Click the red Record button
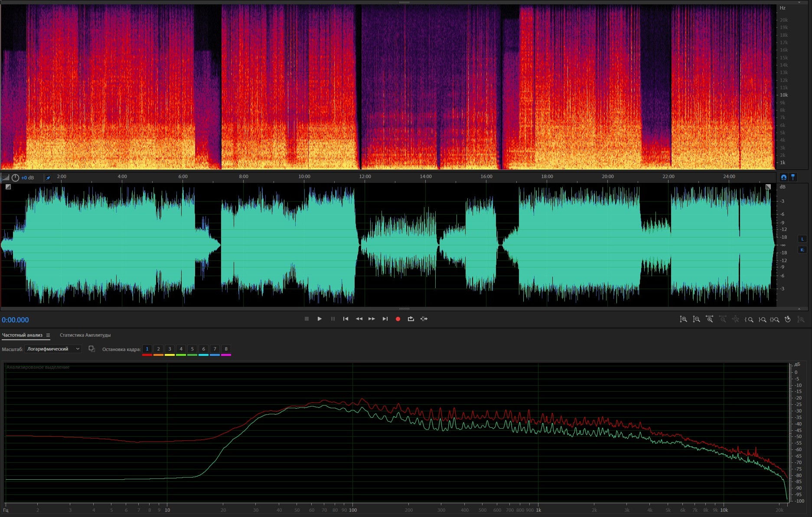This screenshot has width=812, height=517. pos(398,319)
